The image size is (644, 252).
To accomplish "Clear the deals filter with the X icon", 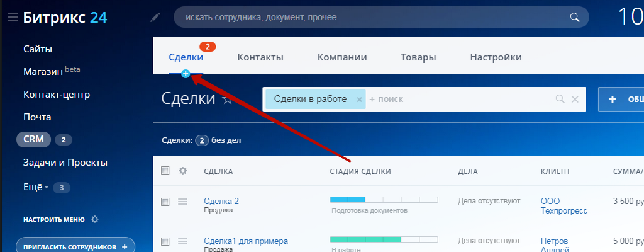I will (x=575, y=99).
